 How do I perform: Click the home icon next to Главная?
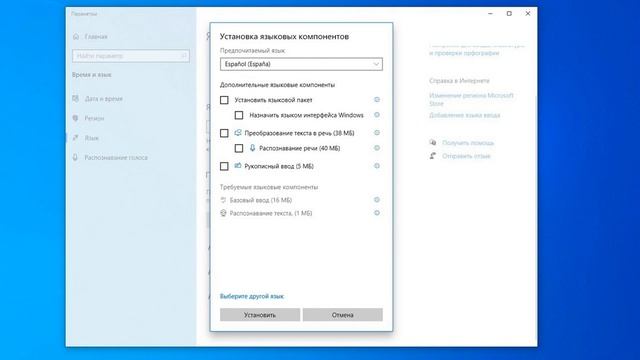tap(76, 37)
